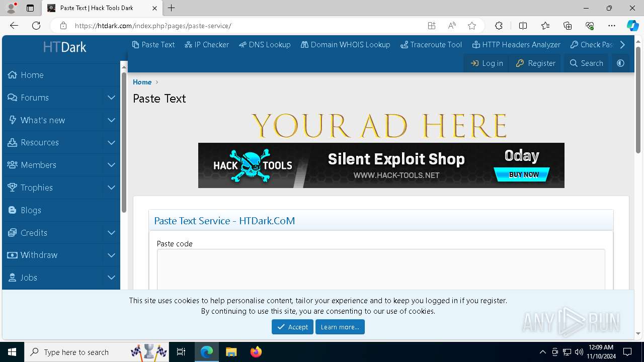The image size is (644, 362).
Task: Click the Register button
Action: point(536,63)
